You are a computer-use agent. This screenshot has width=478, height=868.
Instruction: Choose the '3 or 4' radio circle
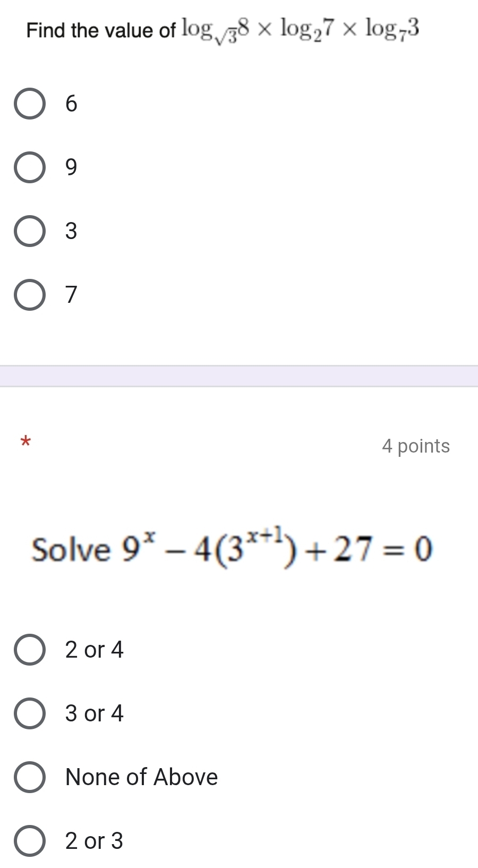point(29,713)
